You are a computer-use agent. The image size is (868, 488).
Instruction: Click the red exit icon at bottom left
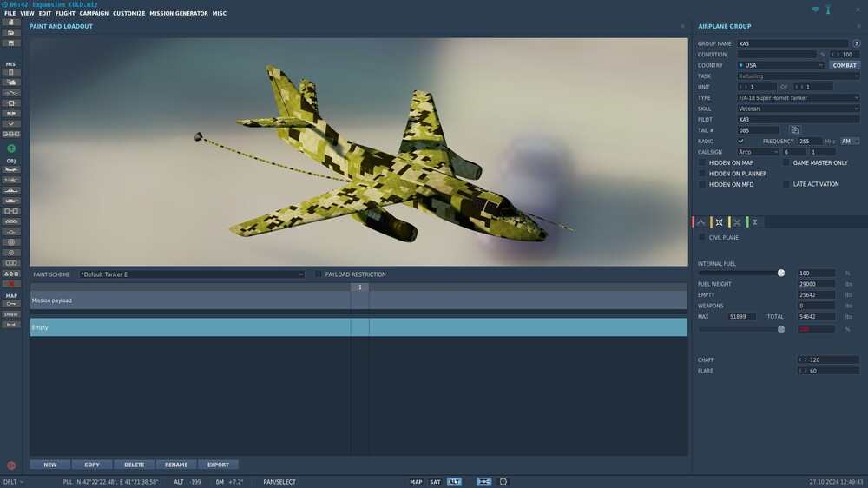(x=11, y=465)
